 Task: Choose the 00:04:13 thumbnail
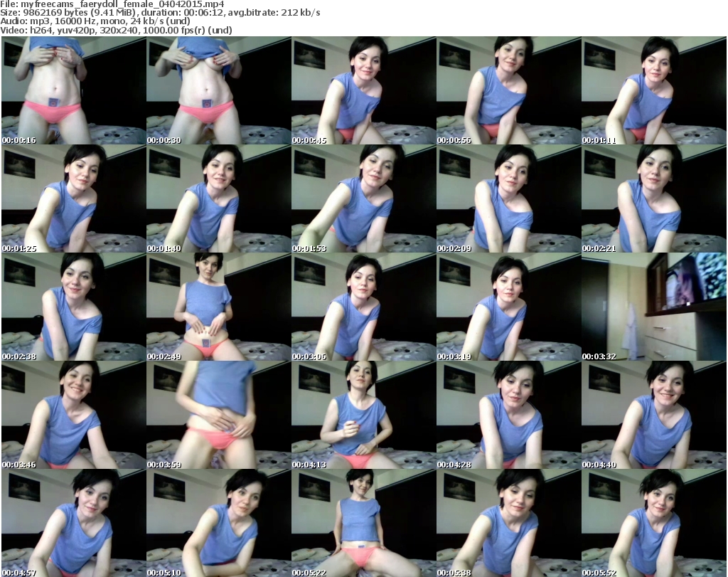click(363, 415)
